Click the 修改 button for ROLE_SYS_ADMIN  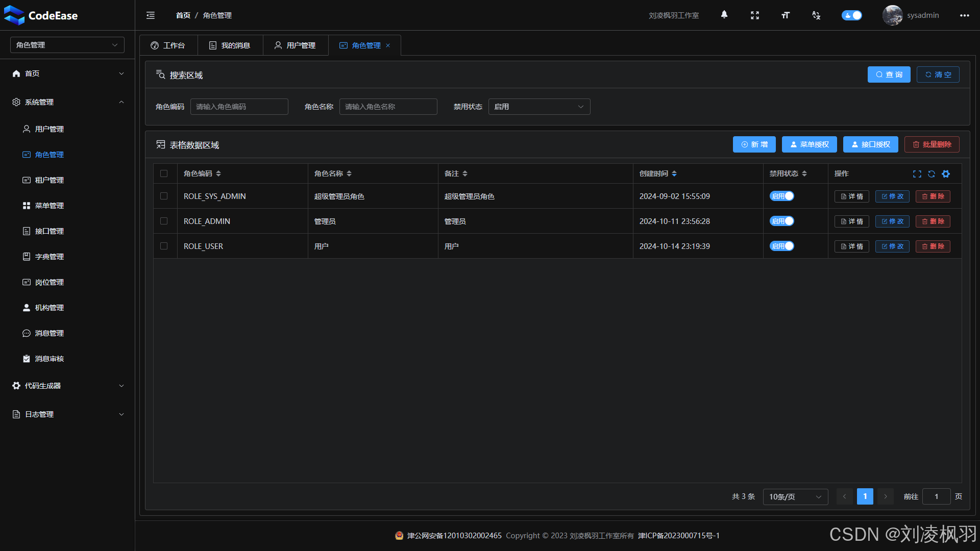pos(892,196)
